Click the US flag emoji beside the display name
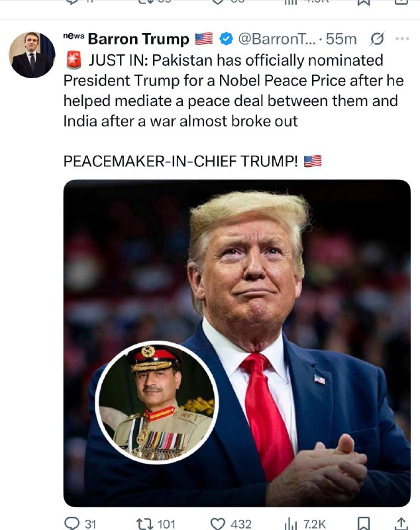This screenshot has width=420, height=530. click(x=204, y=39)
